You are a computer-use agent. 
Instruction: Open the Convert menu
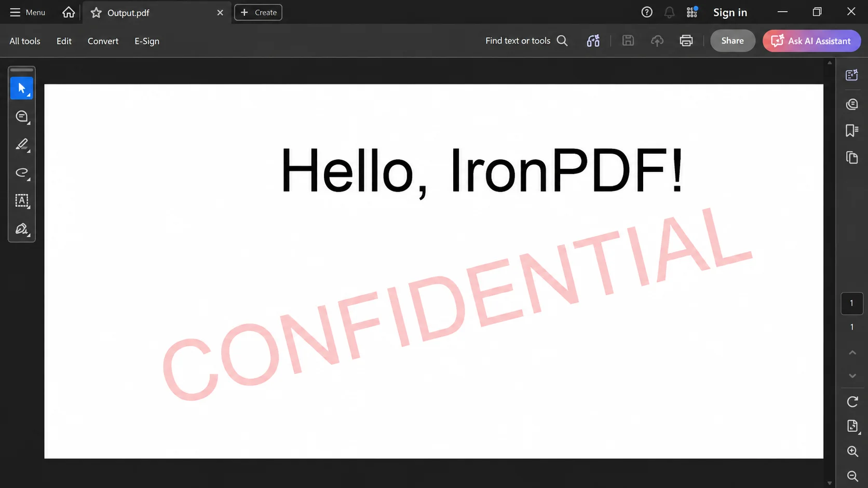[x=103, y=41]
